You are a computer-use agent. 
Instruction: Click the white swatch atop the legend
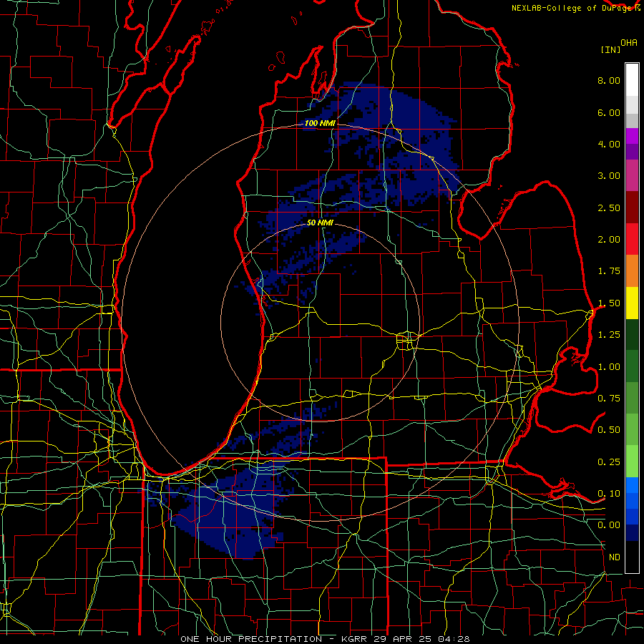pos(632,80)
